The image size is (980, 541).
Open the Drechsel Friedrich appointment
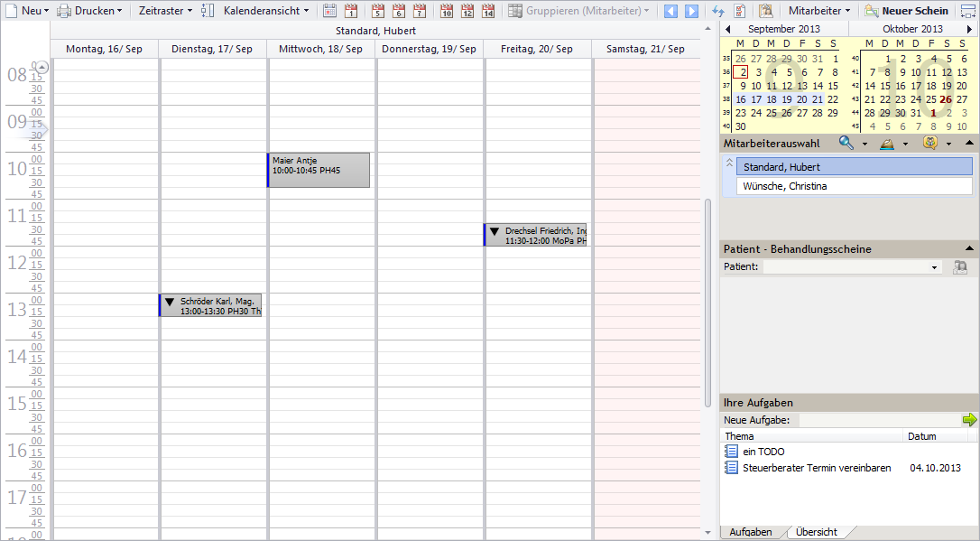pos(536,235)
